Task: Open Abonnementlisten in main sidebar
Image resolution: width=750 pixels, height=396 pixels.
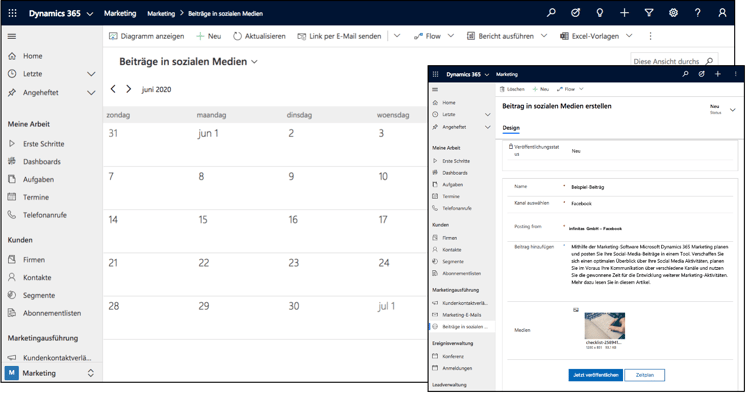Action: (x=51, y=313)
